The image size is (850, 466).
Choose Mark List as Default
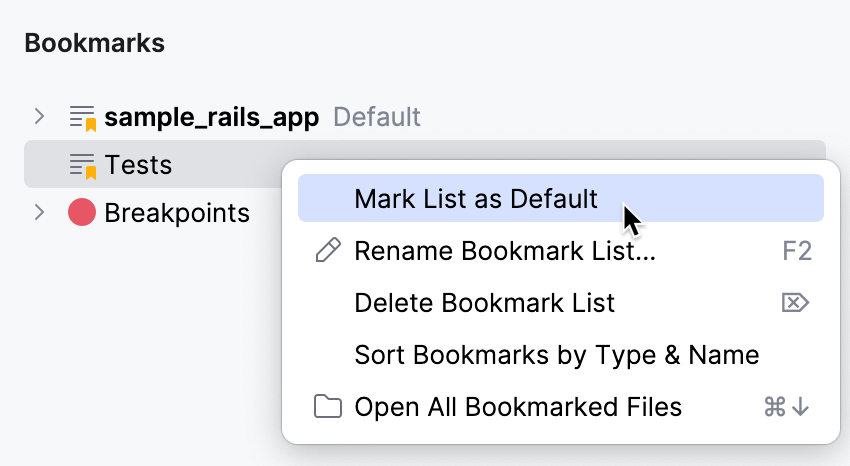coord(476,199)
